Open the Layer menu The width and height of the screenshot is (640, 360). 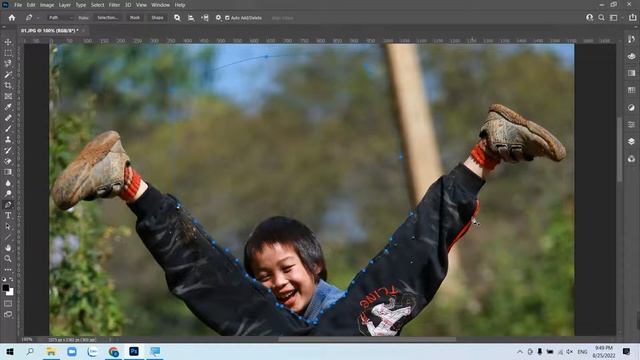point(64,5)
